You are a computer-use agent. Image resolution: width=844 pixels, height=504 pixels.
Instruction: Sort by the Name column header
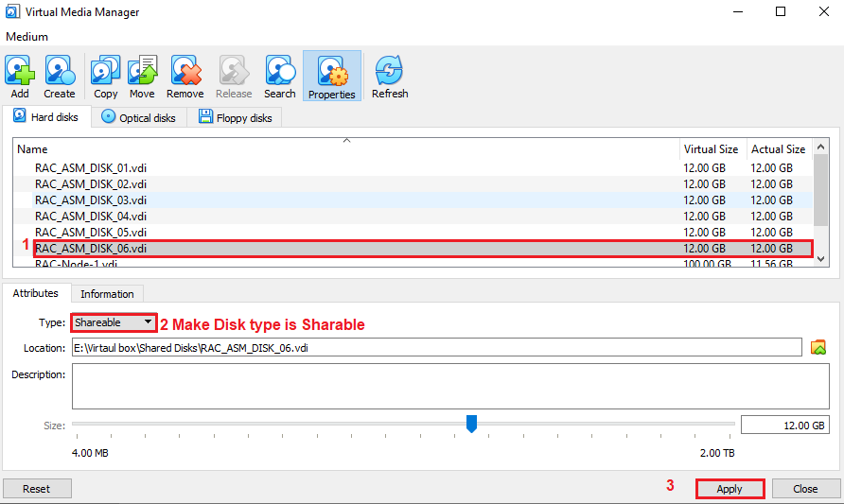point(346,149)
